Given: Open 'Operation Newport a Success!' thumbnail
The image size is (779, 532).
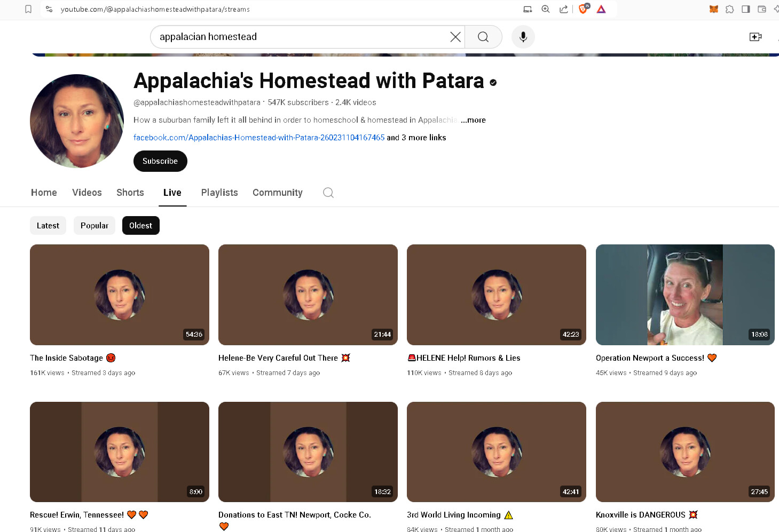Looking at the screenshot, I should point(685,295).
